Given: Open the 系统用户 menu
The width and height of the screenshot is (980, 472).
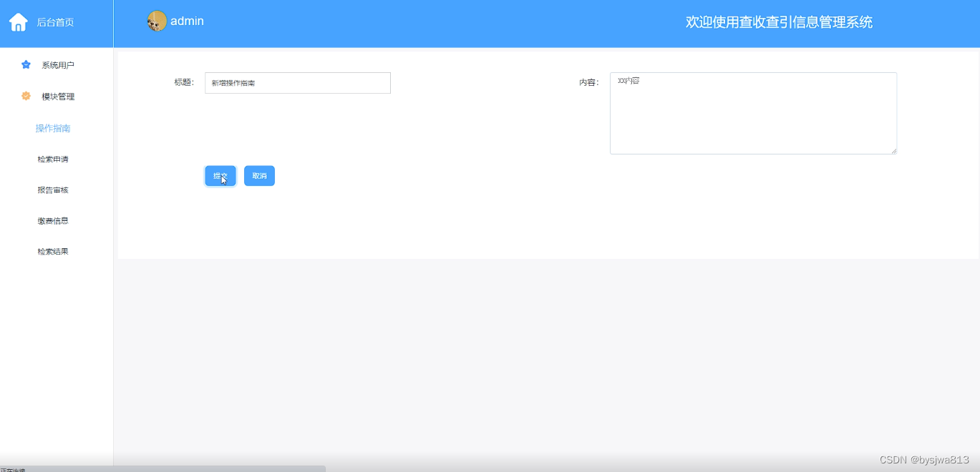Looking at the screenshot, I should 58,65.
